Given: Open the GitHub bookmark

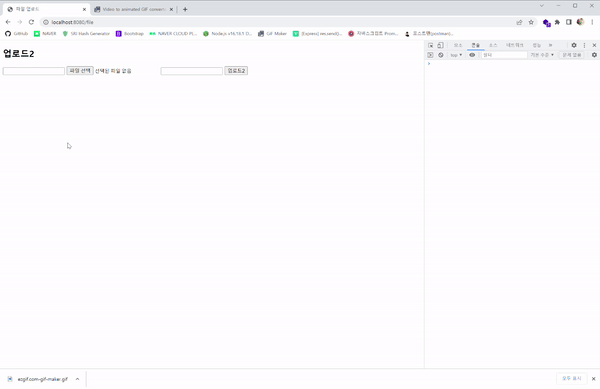Looking at the screenshot, I should (x=16, y=34).
